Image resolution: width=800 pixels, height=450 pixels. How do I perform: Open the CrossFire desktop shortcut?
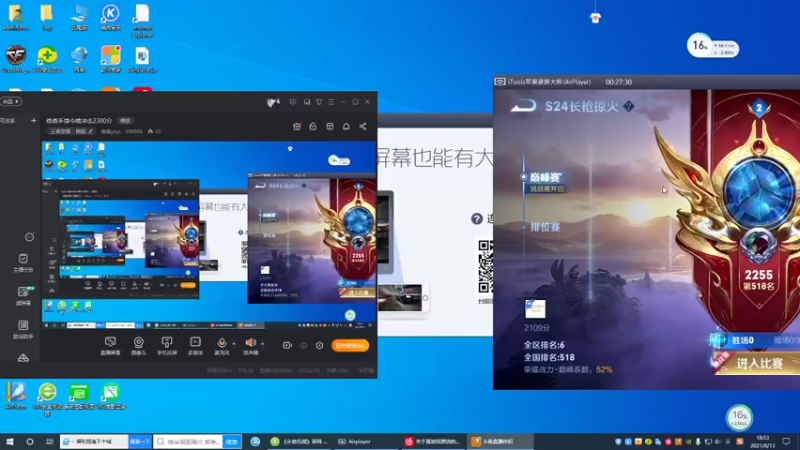(16, 59)
